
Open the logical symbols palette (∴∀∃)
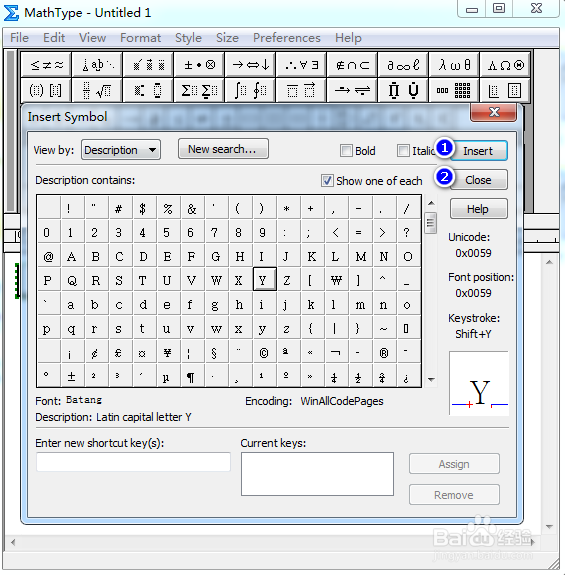pyautogui.click(x=301, y=65)
